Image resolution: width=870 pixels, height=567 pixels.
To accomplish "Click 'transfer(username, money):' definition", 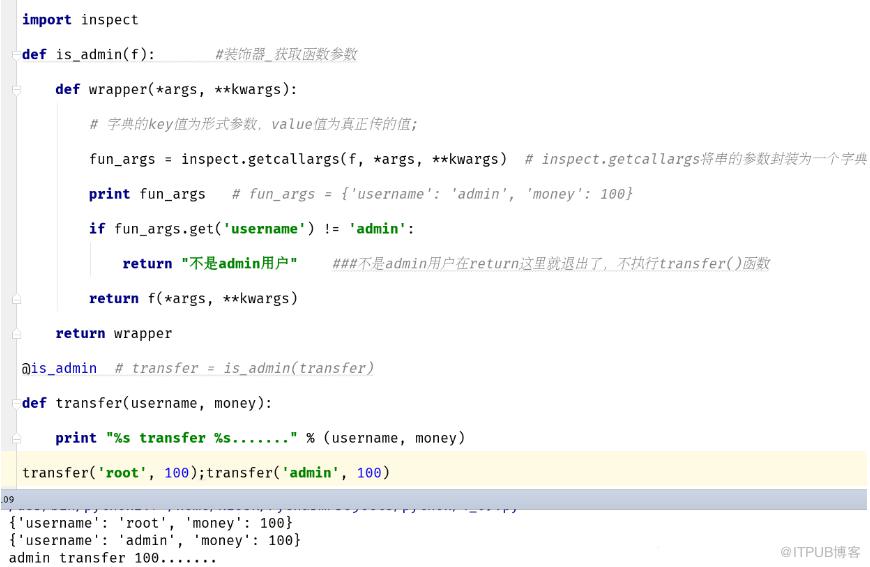I will (164, 403).
